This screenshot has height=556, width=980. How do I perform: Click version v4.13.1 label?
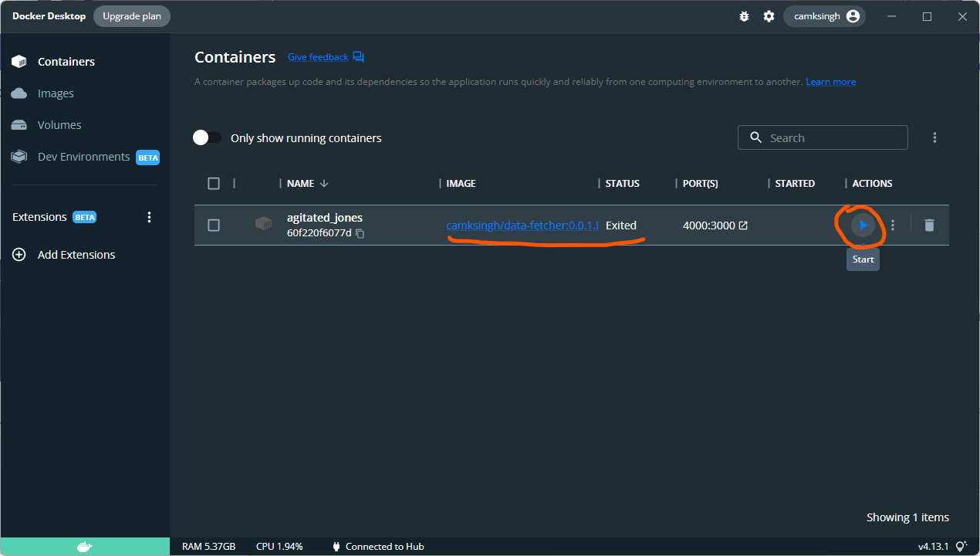coord(933,547)
